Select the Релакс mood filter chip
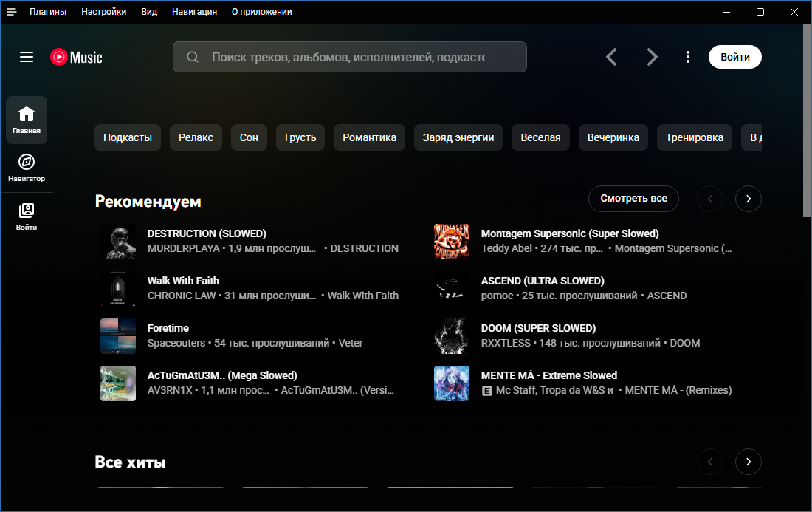This screenshot has width=812, height=512. pyautogui.click(x=196, y=137)
